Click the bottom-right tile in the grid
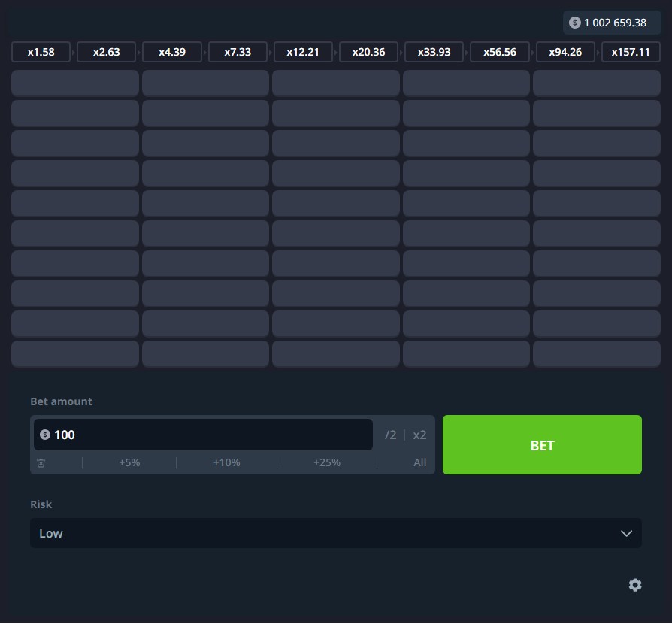Screen dimensions: 672x624 click(x=597, y=353)
